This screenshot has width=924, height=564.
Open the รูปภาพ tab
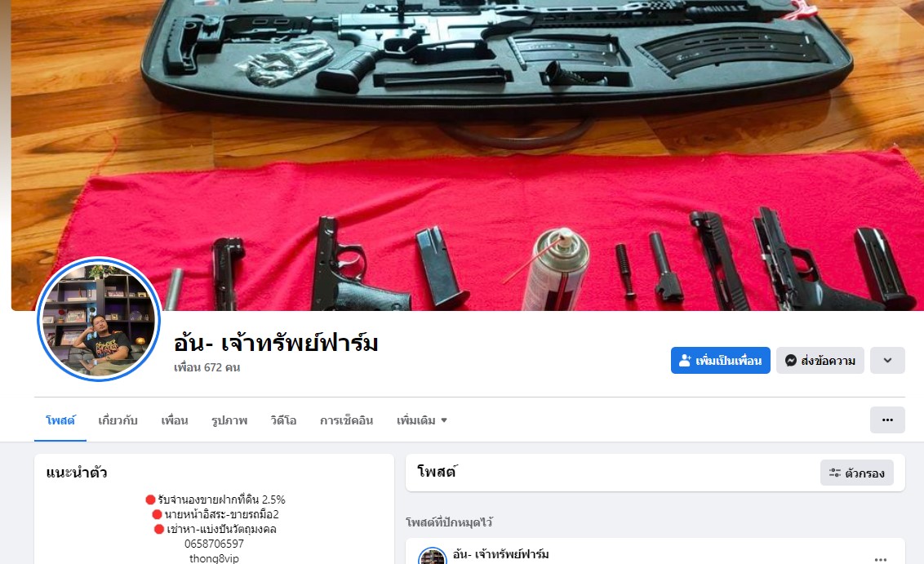(229, 420)
